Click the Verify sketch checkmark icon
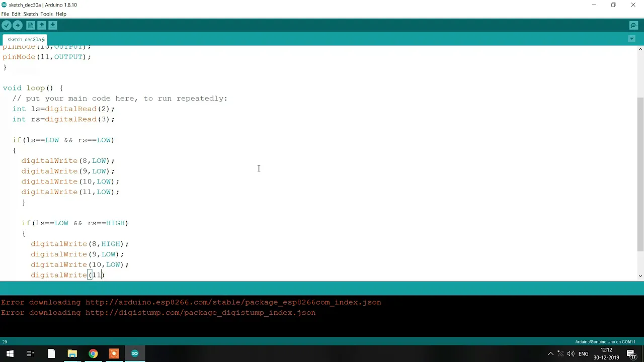Image resolution: width=644 pixels, height=362 pixels. click(x=7, y=25)
